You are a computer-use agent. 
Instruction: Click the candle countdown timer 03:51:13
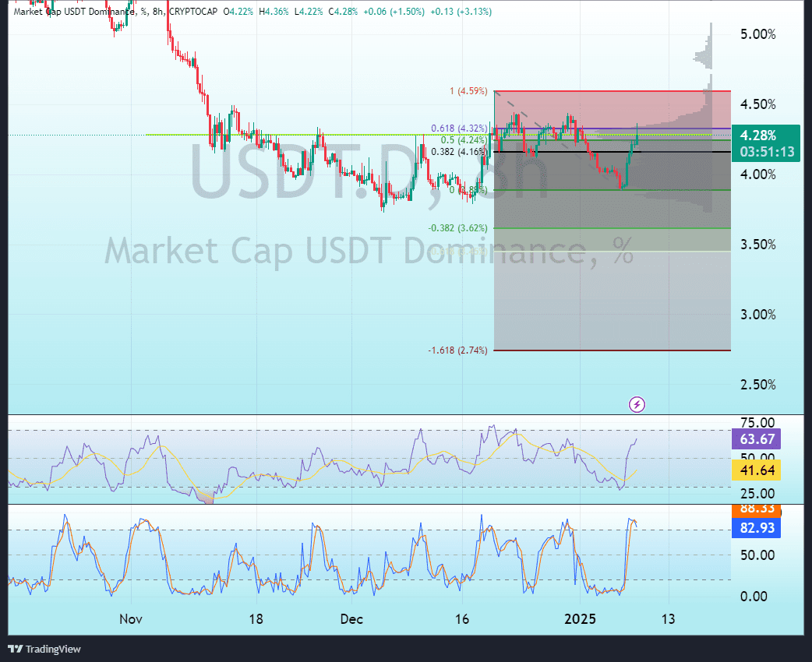[x=767, y=152]
